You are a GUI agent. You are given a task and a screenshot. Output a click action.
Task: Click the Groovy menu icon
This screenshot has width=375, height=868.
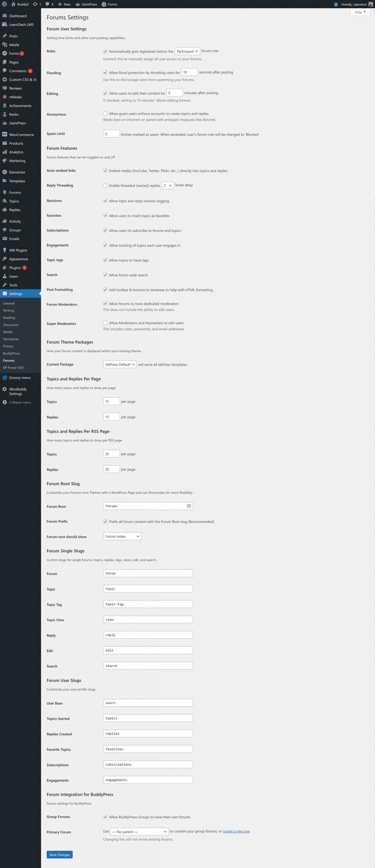pos(4,378)
